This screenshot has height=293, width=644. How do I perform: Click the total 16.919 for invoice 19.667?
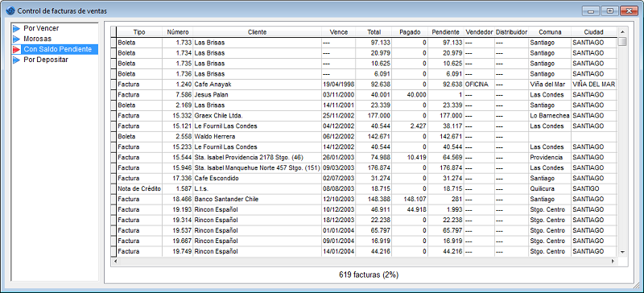381,241
